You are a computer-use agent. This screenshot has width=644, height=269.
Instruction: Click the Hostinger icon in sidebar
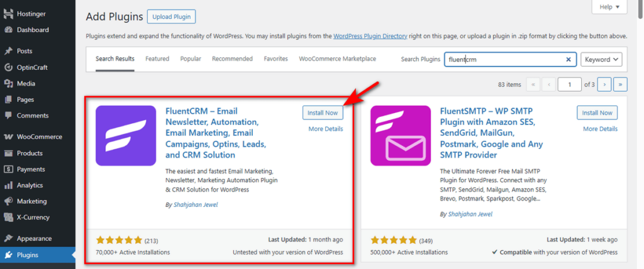click(8, 14)
